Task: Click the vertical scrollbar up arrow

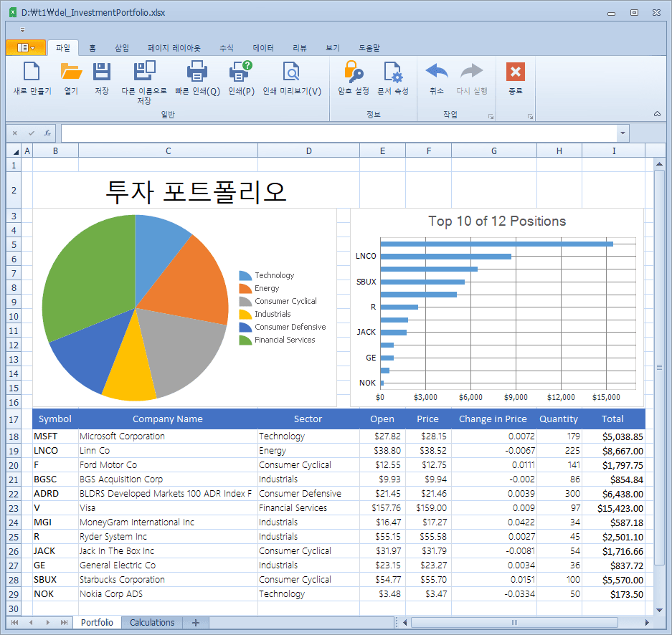Action: [x=659, y=164]
